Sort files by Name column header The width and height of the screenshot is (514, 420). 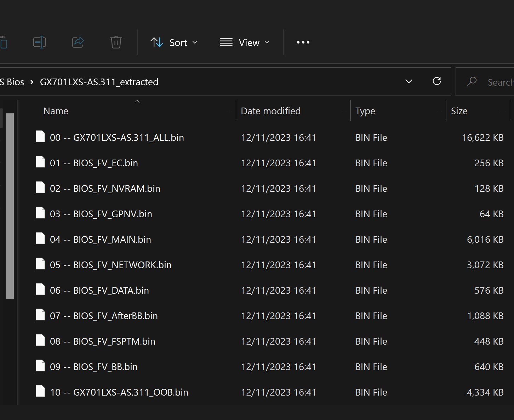pos(56,111)
